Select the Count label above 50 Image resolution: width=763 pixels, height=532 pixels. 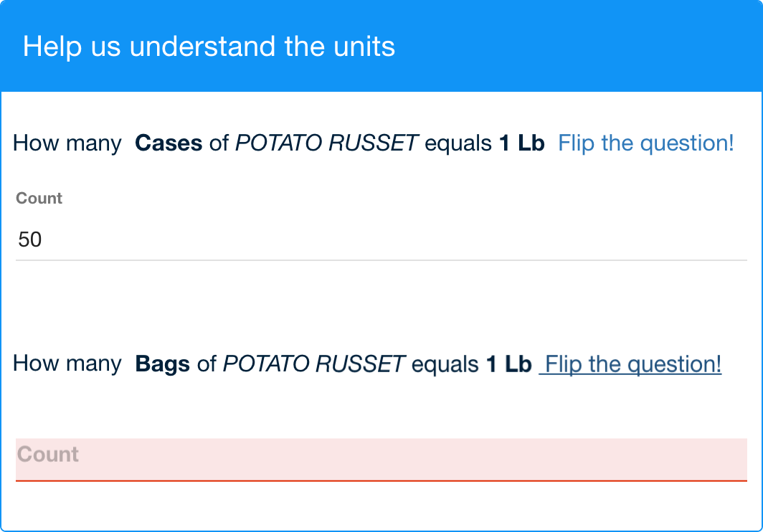[39, 199]
